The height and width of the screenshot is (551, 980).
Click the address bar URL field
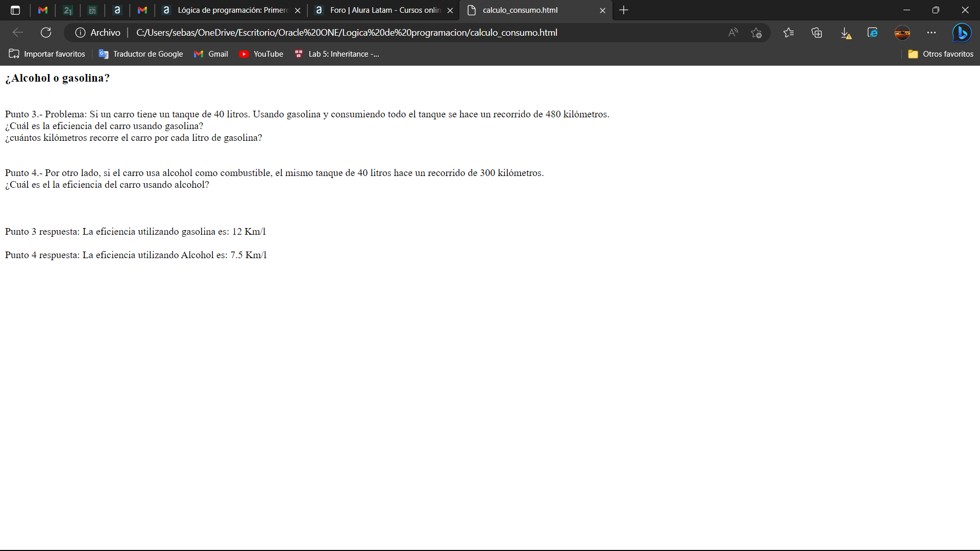click(x=347, y=33)
